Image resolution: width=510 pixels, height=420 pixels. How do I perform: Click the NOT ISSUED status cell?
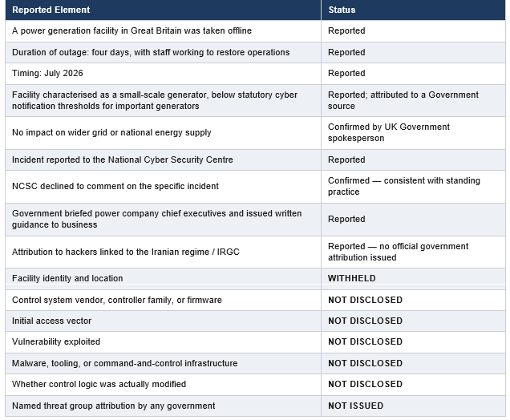(x=414, y=406)
